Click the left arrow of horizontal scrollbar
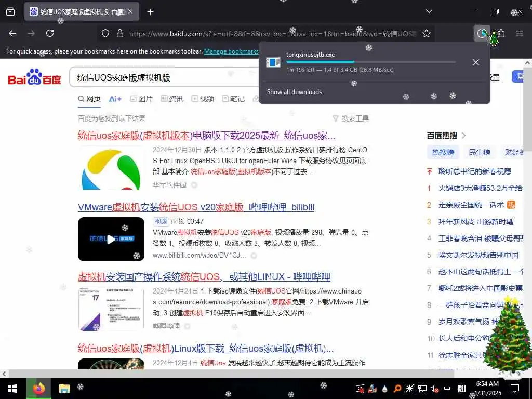This screenshot has height=399, width=532. [x=4, y=374]
